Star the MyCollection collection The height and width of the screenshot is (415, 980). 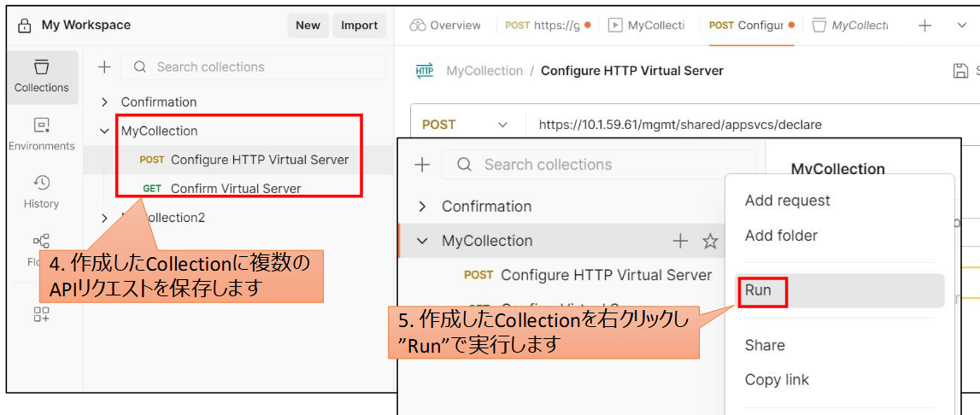point(710,242)
